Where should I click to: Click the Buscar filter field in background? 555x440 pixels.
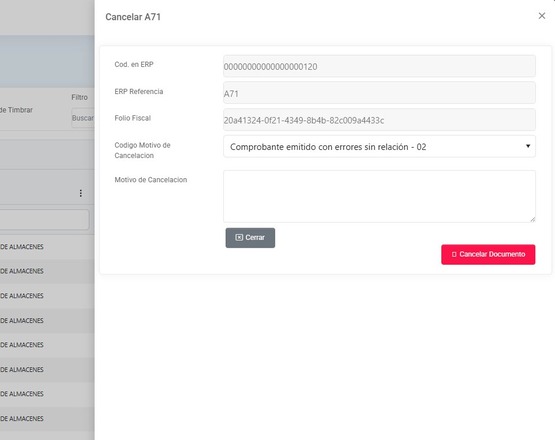coord(83,118)
